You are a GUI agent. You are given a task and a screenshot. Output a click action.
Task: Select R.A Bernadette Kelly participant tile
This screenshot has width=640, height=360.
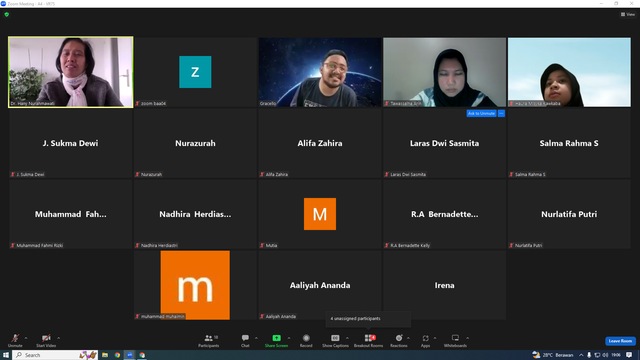tap(444, 214)
